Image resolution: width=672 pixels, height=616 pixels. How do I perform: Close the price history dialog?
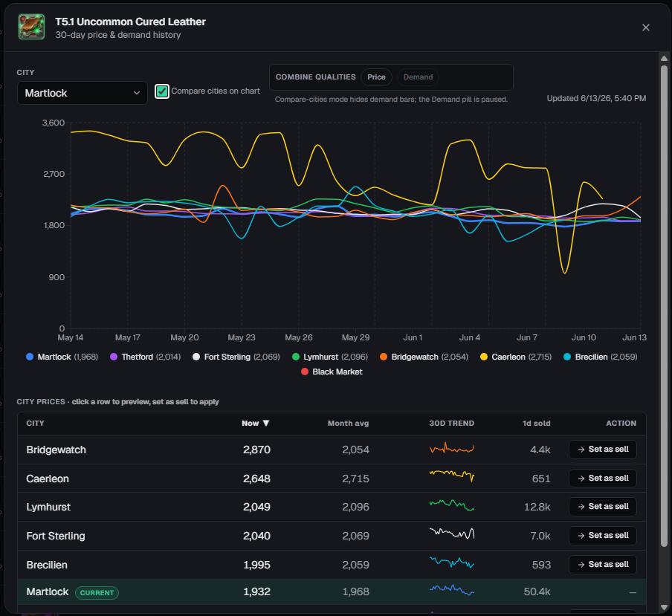point(645,27)
